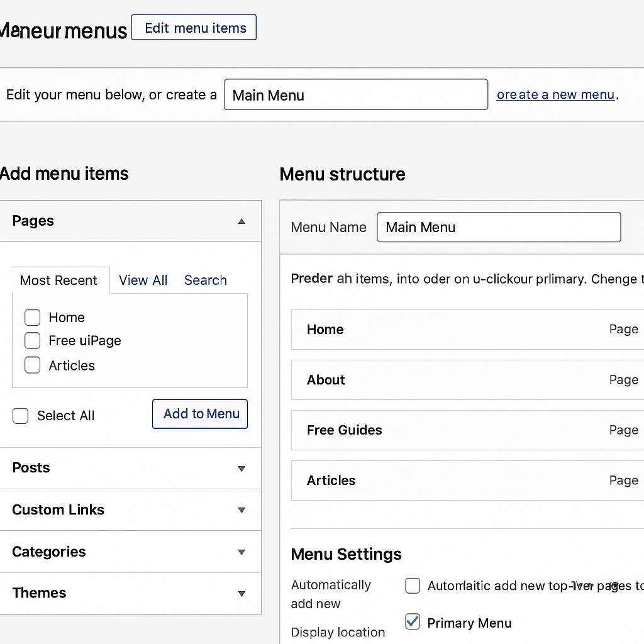Screen dimensions: 644x644
Task: Click the Menu Name text field
Action: point(498,228)
